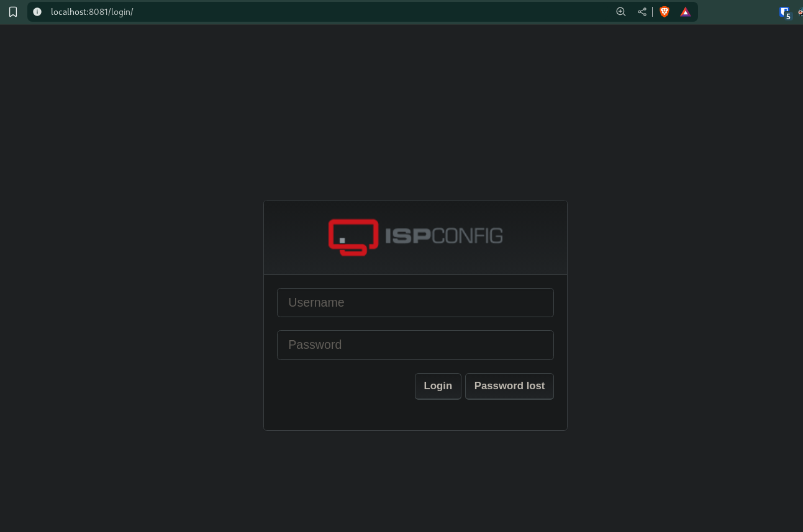The image size is (803, 532).
Task: Click the Login button
Action: [x=438, y=386]
